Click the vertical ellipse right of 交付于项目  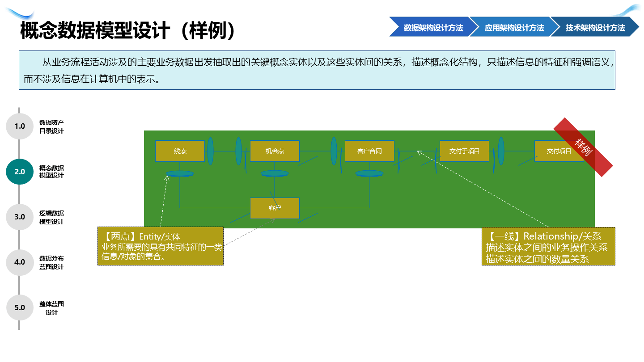pyautogui.click(x=501, y=151)
